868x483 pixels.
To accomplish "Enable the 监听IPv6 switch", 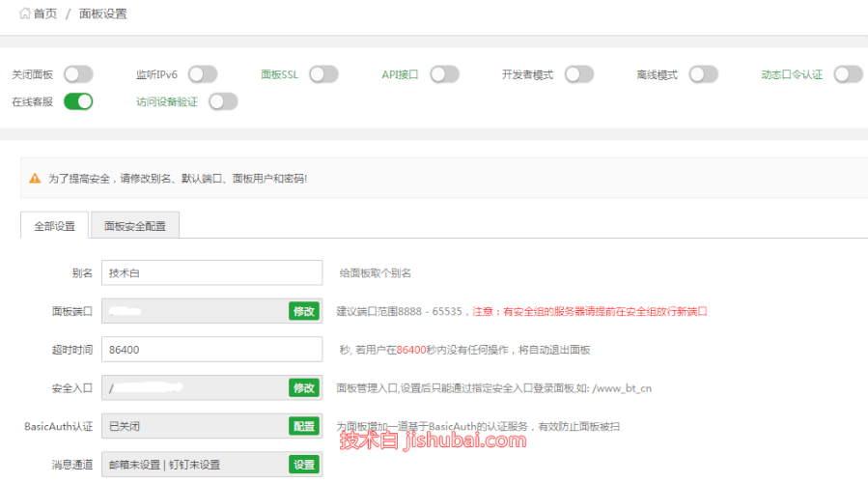I will tap(203, 74).
